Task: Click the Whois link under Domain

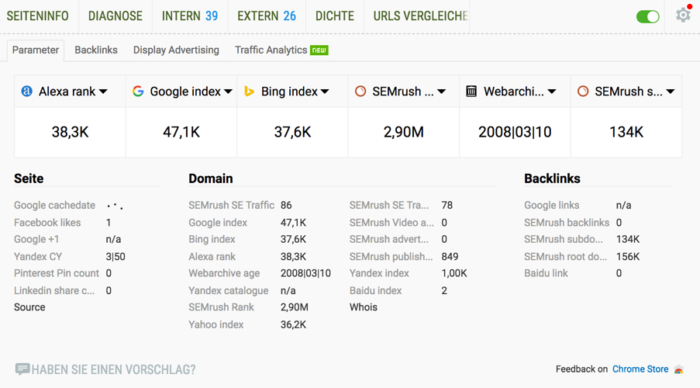Action: [363, 307]
